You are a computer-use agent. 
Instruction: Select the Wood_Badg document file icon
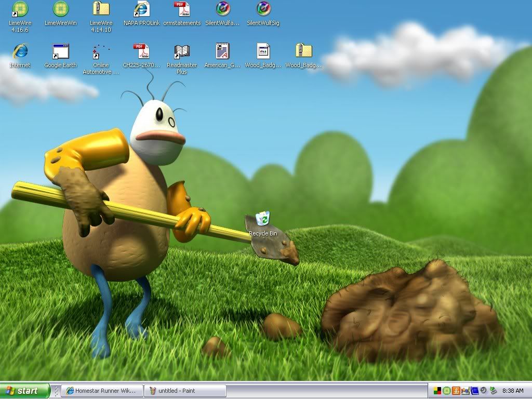click(263, 51)
